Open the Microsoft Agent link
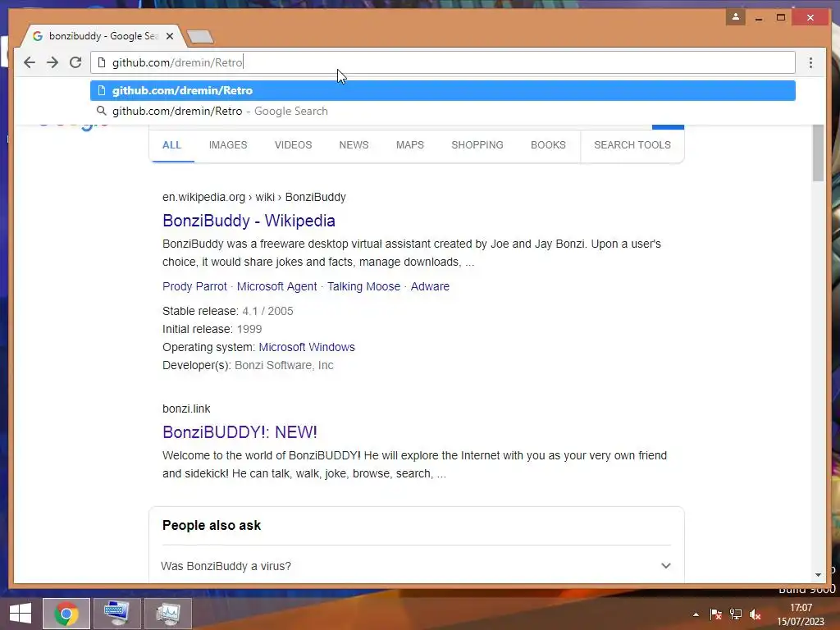The image size is (840, 630). pyautogui.click(x=276, y=286)
